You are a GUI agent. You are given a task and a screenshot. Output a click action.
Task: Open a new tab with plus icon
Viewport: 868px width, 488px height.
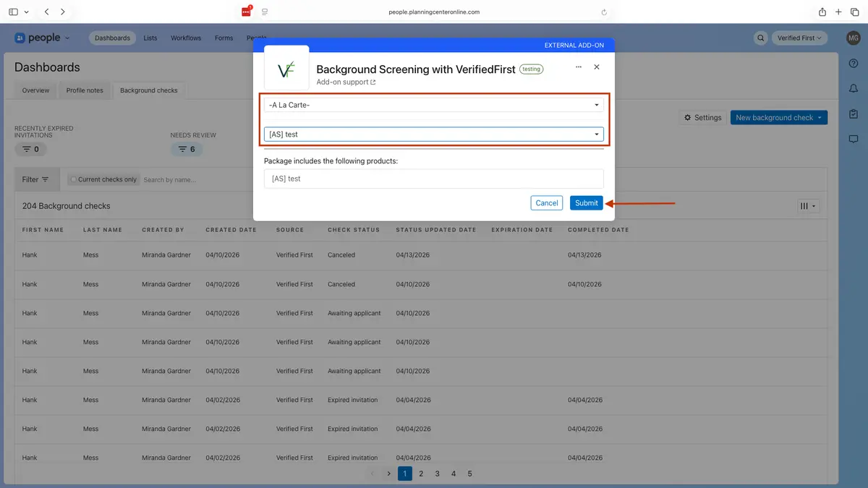[838, 12]
